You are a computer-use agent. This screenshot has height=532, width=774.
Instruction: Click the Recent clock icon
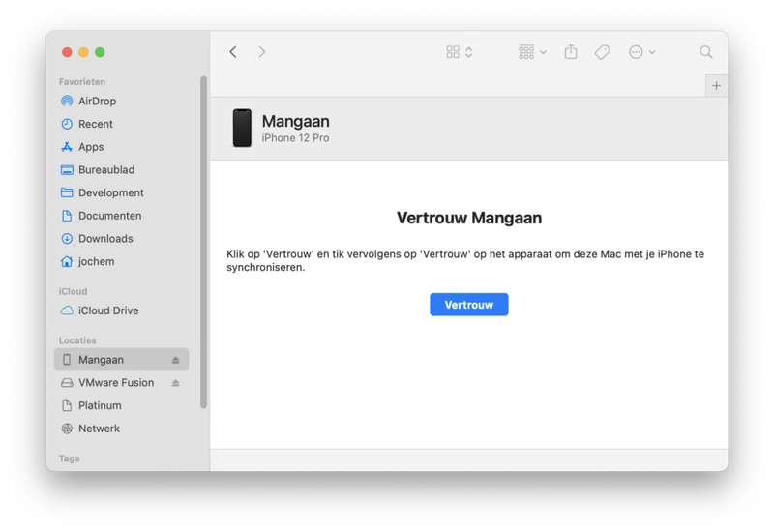coord(67,124)
